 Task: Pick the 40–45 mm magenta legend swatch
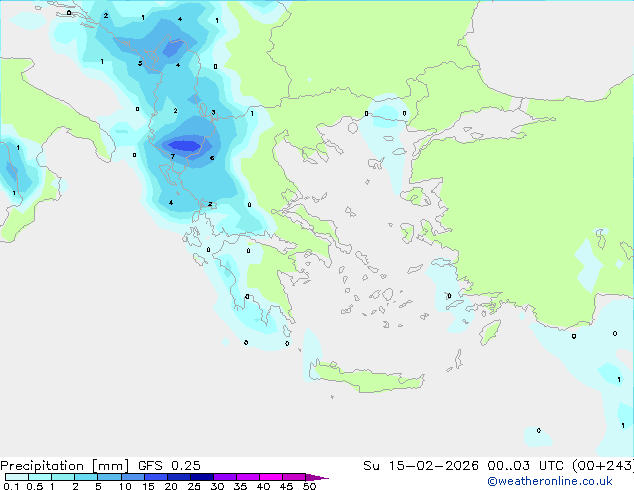coord(271,477)
